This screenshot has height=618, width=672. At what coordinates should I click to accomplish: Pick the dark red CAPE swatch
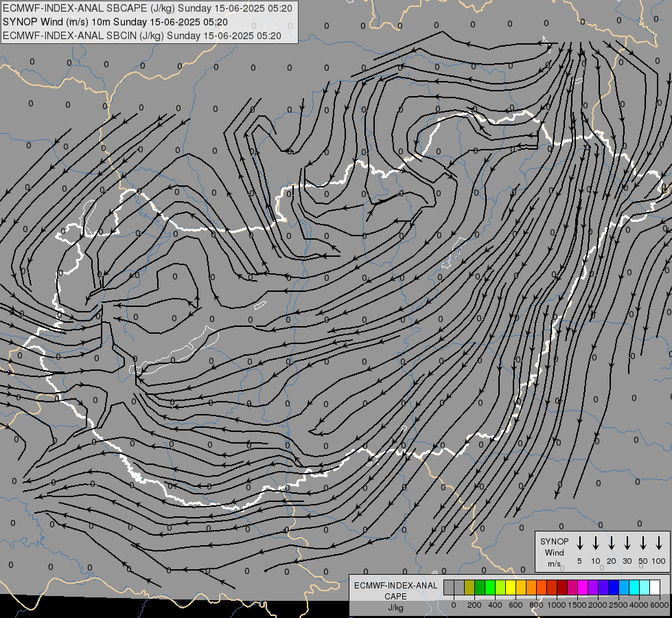[x=562, y=587]
